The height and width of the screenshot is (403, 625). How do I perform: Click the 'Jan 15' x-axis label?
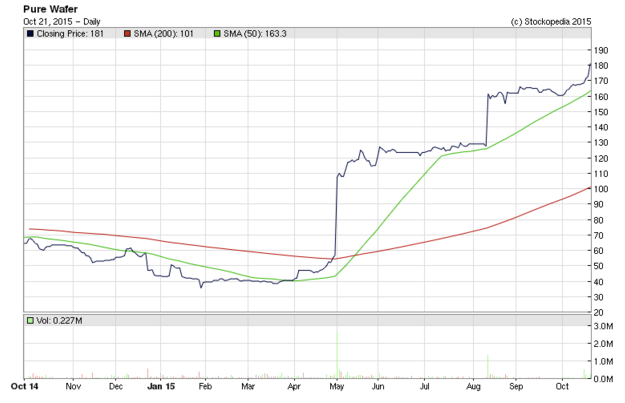[161, 386]
